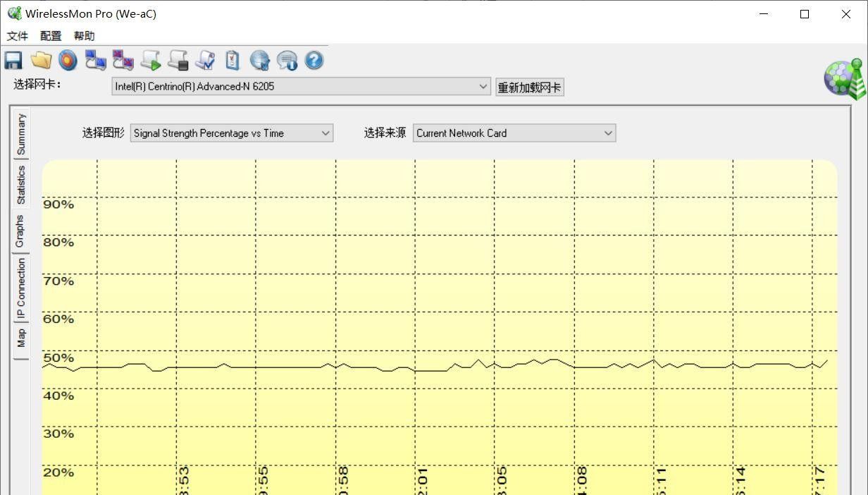Switch to the Summary tab
The height and width of the screenshot is (495, 868).
[x=21, y=134]
